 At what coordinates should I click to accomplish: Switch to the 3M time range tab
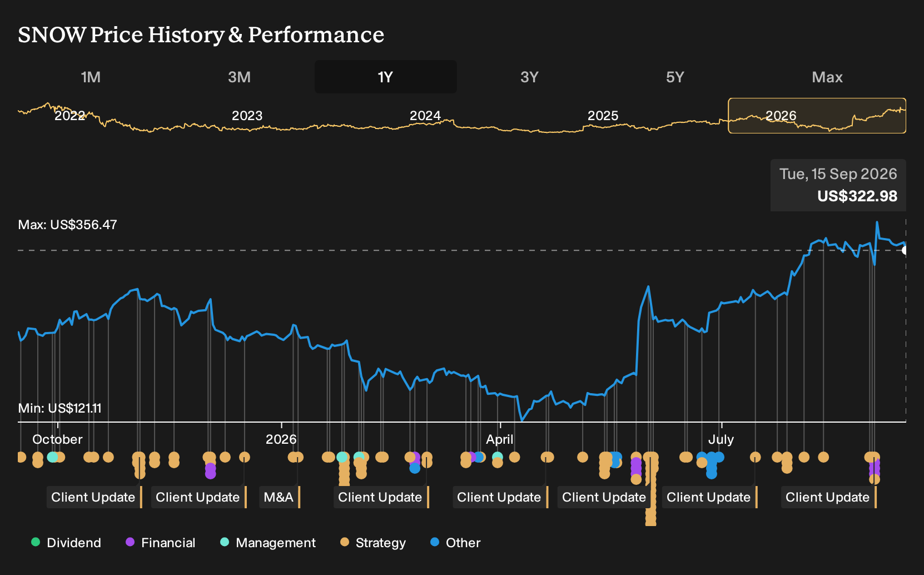pos(239,77)
